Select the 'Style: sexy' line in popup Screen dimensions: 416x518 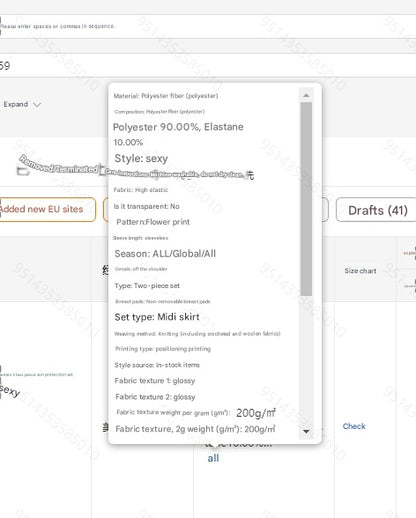[141, 158]
